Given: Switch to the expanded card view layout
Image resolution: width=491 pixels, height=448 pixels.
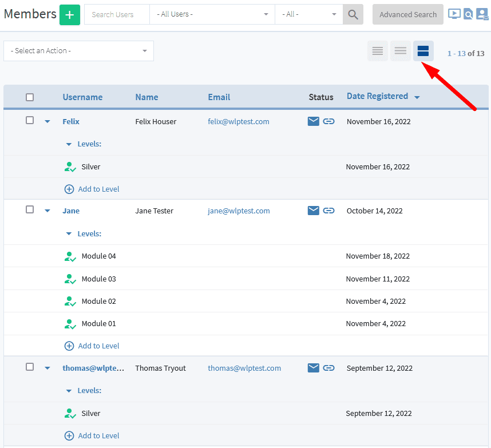Looking at the screenshot, I should 423,51.
